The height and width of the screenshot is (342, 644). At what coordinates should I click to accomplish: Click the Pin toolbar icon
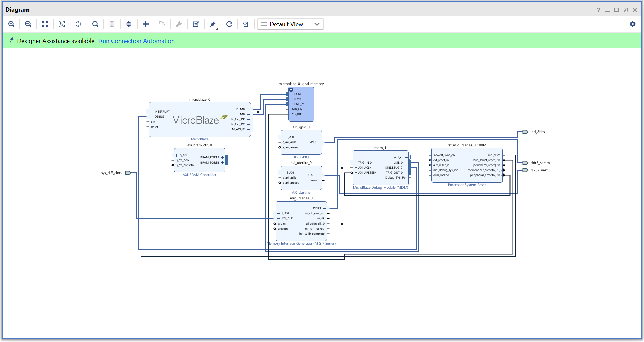pos(213,24)
